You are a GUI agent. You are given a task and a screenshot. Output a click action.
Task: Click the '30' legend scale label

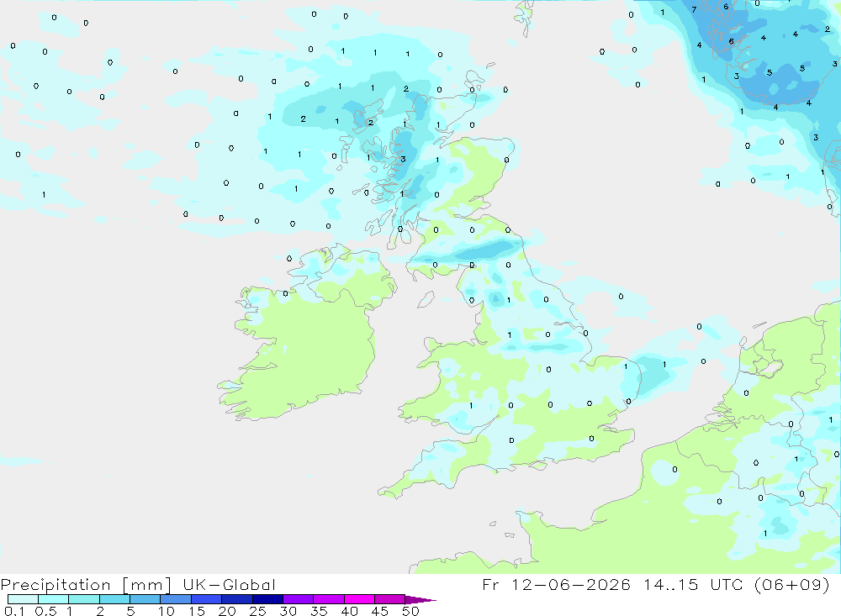[x=288, y=611]
